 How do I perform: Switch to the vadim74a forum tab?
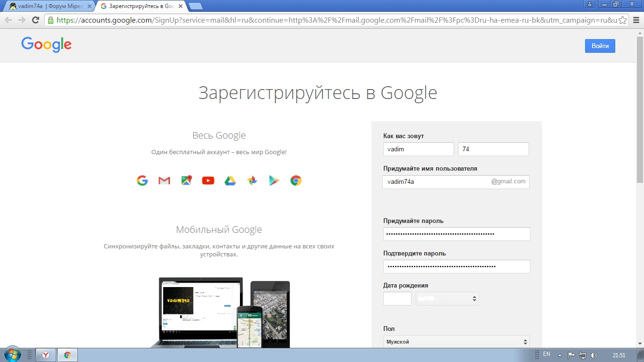(x=50, y=6)
